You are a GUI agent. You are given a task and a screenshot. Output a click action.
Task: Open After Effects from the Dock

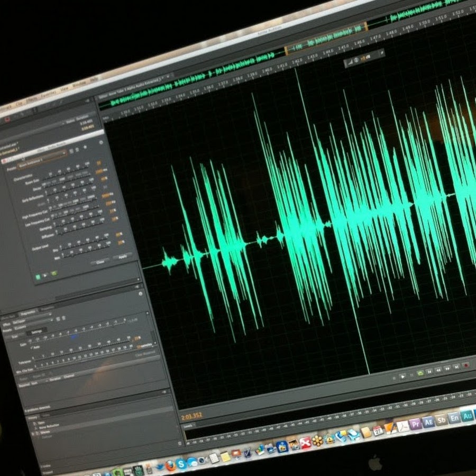click(x=428, y=422)
